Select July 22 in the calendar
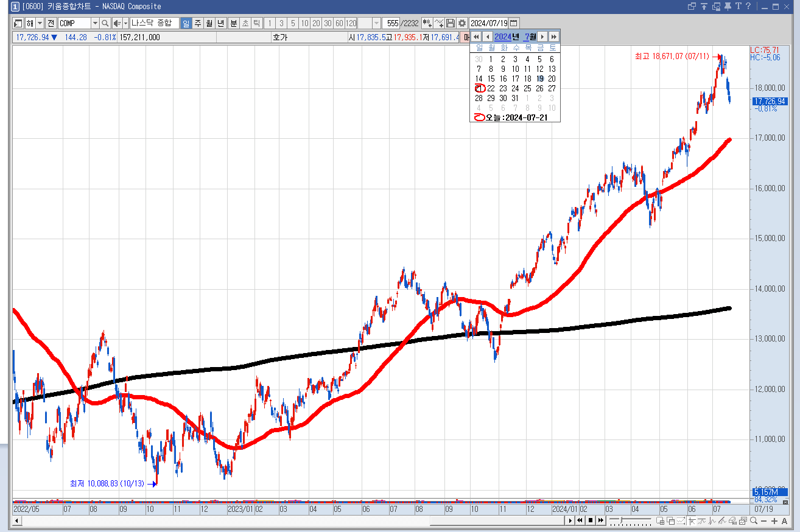This screenshot has height=532, width=800. pos(491,88)
